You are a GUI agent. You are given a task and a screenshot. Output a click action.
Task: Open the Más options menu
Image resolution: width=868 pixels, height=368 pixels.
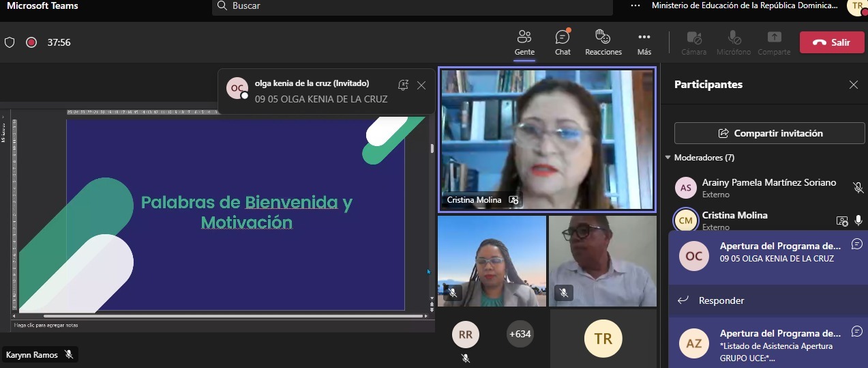click(x=644, y=42)
